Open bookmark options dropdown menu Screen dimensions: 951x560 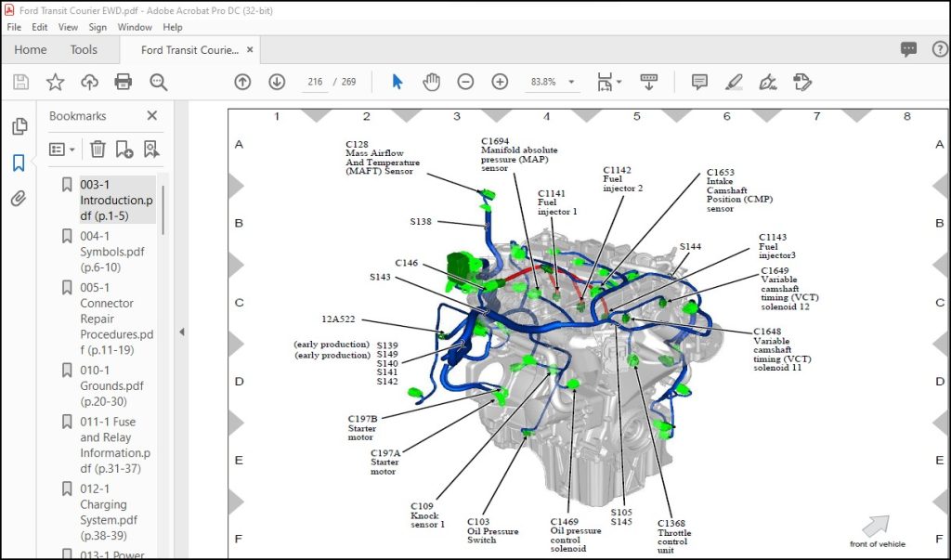pos(62,150)
